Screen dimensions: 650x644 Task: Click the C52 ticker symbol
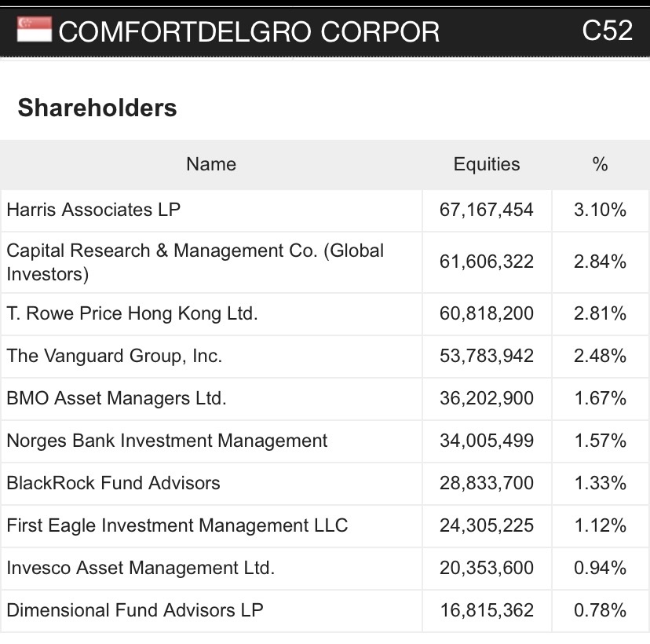point(607,30)
